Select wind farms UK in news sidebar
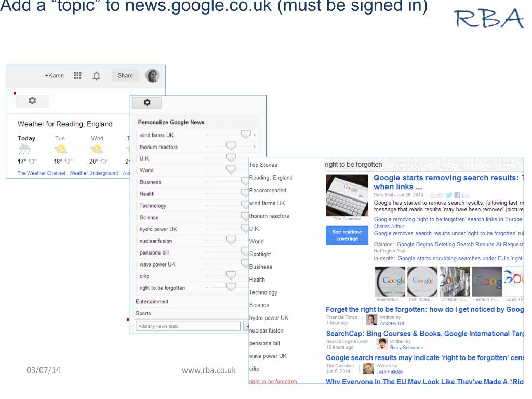The width and height of the screenshot is (532, 399). tap(267, 203)
